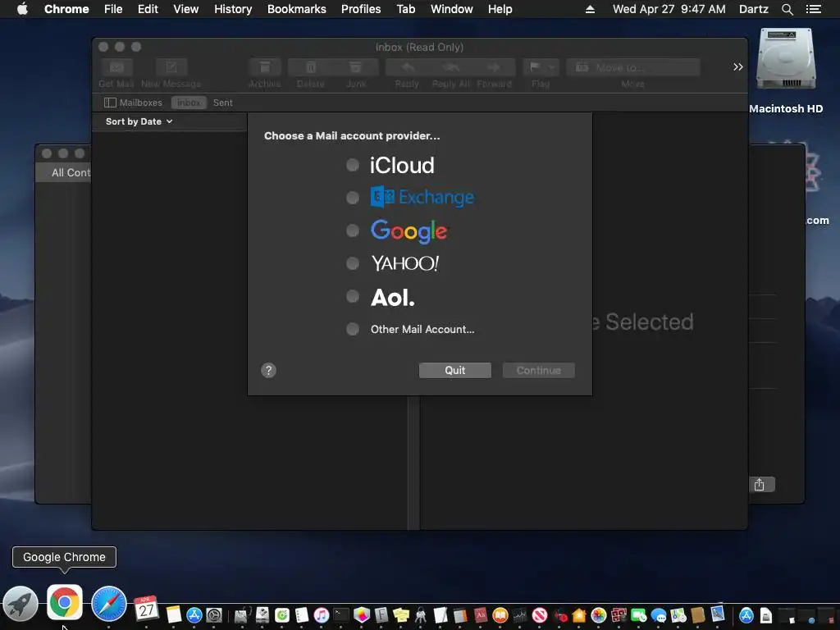Open the Chrome application menu

(x=66, y=9)
